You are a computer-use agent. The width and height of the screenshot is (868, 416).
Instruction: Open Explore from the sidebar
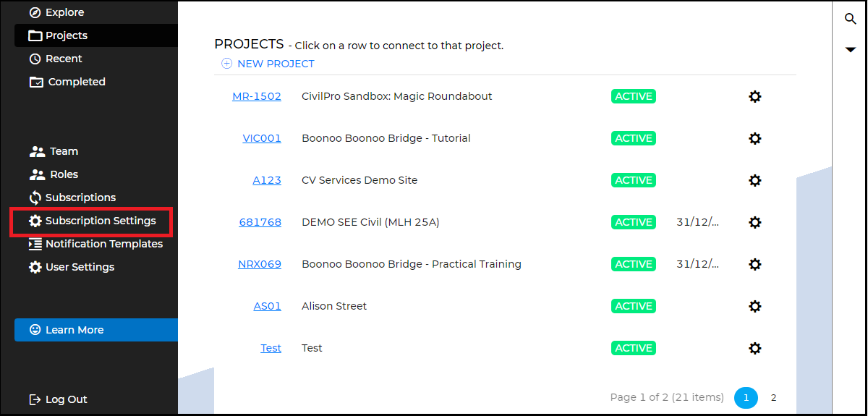(64, 12)
